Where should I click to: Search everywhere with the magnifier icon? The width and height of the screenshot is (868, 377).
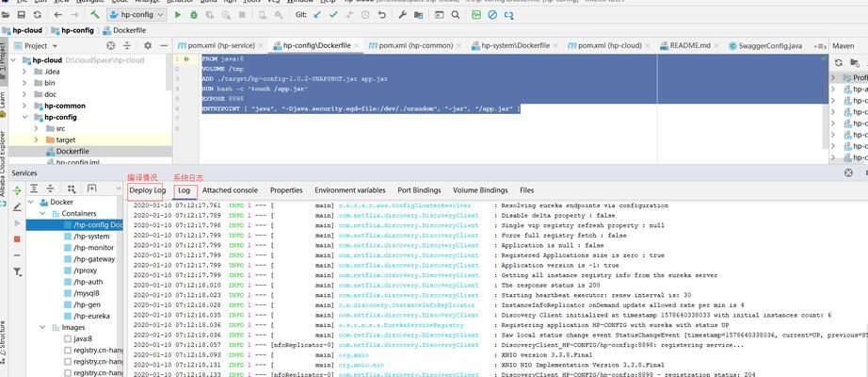pyautogui.click(x=455, y=15)
